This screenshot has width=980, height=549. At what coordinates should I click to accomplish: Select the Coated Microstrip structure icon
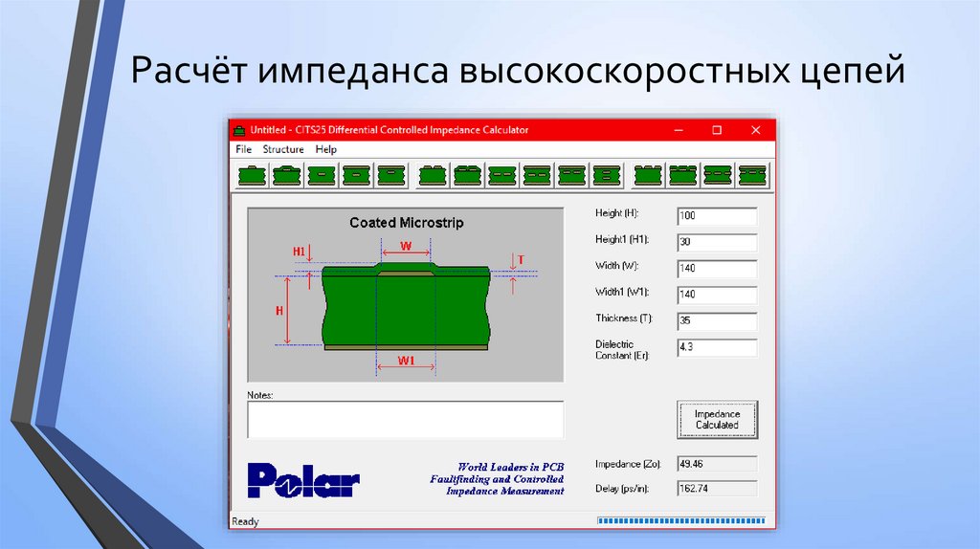coord(287,175)
